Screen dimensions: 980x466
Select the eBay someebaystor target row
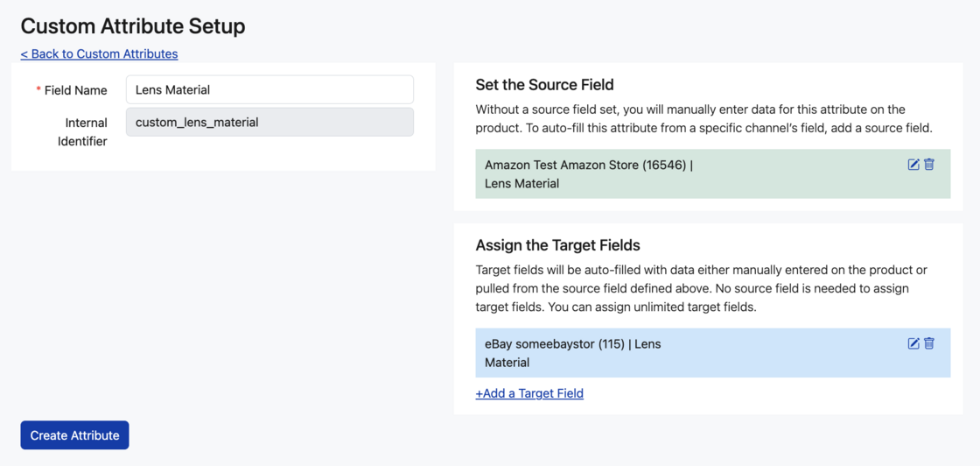coord(712,353)
